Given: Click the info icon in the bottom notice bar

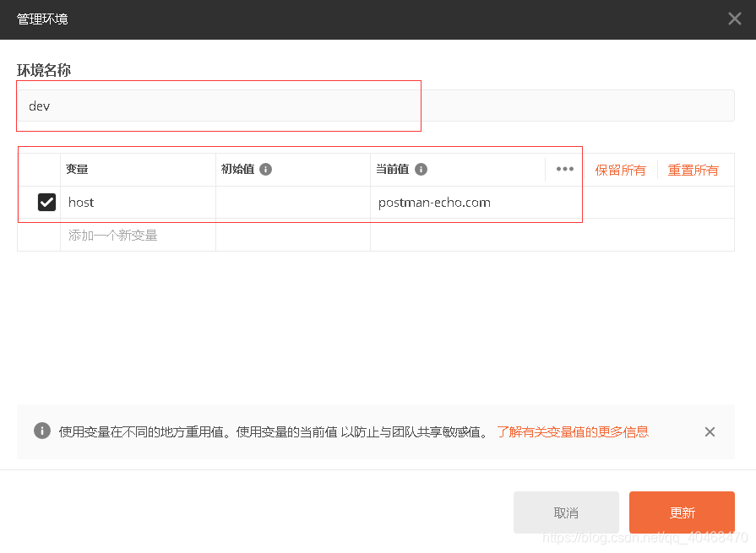Looking at the screenshot, I should click(42, 431).
